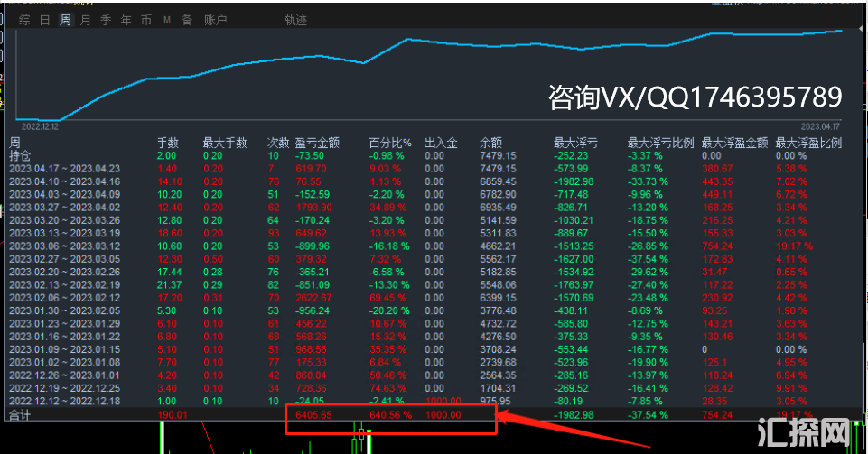
Task: Switch to the 季 (quarterly) tab
Action: click(x=106, y=19)
